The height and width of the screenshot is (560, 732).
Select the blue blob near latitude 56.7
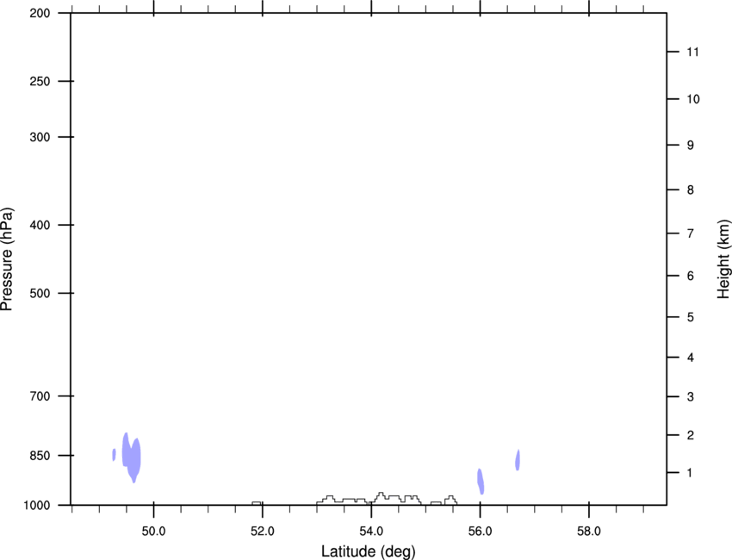click(x=518, y=460)
